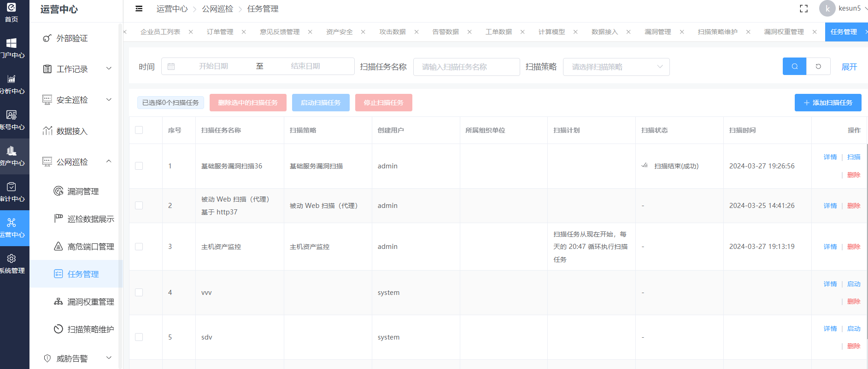Toggle select-all checkbox in table header
Viewport: 868px width, 369px height.
pos(139,130)
